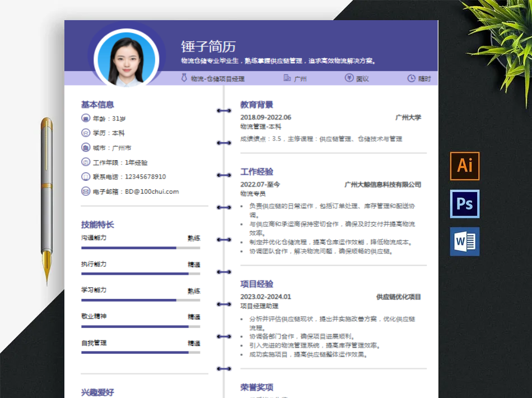Click the 面议 salary label

362,79
